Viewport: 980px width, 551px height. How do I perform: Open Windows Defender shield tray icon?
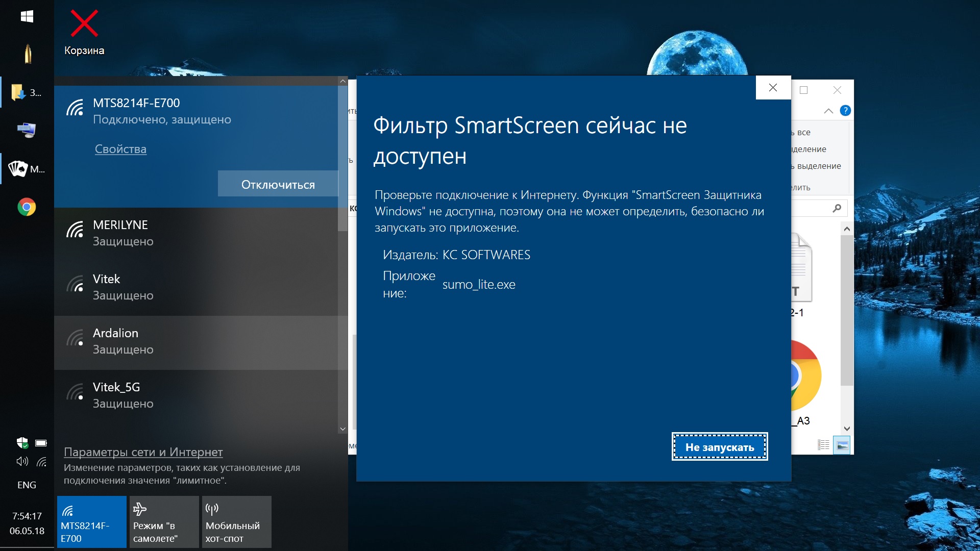pos(22,442)
